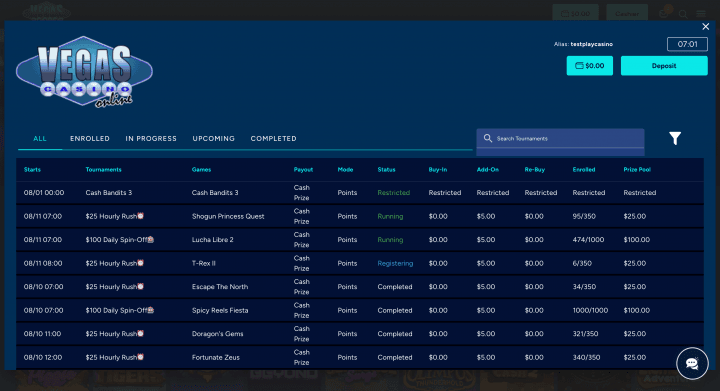Click the 321/350 enrolled value
This screenshot has height=391, width=720.
pos(585,334)
